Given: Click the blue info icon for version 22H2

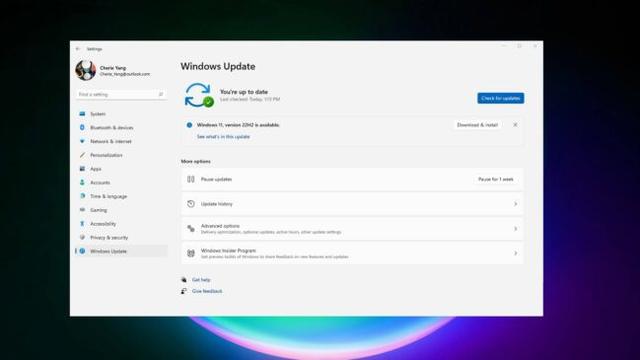Looking at the screenshot, I should tap(189, 125).
